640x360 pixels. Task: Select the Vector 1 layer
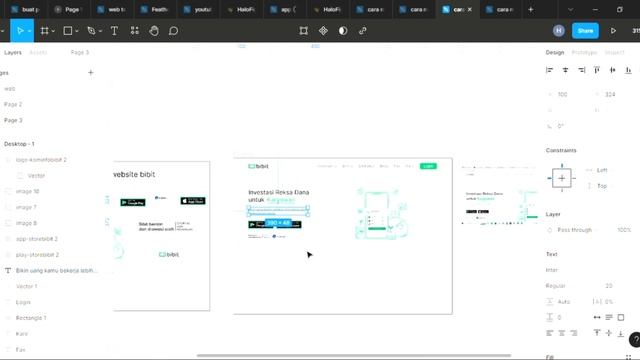click(x=27, y=287)
